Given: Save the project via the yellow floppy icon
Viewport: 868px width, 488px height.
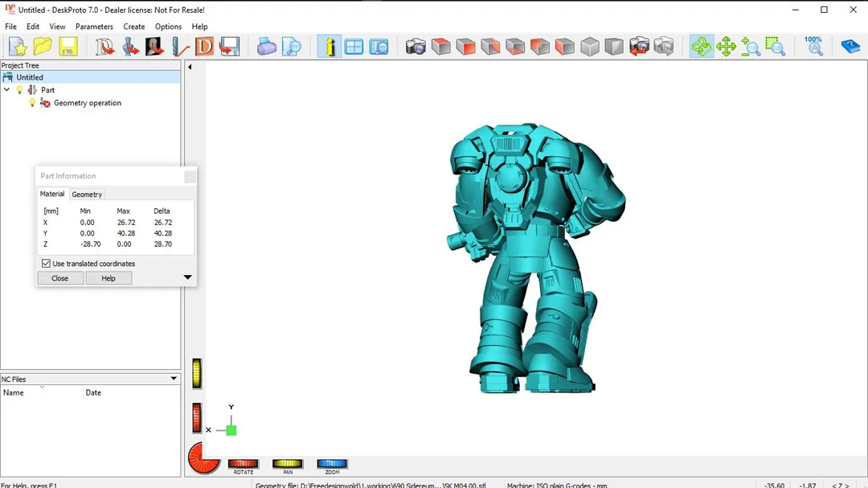Looking at the screenshot, I should [68, 47].
